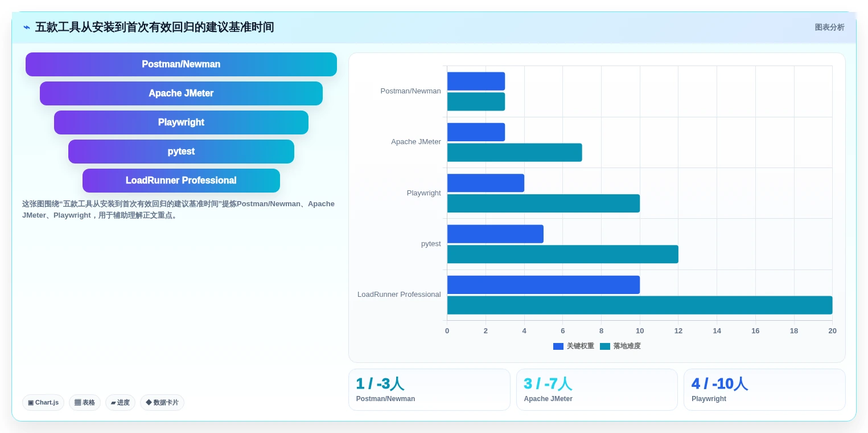Click the Apache JMeter y-axis label

pos(416,142)
